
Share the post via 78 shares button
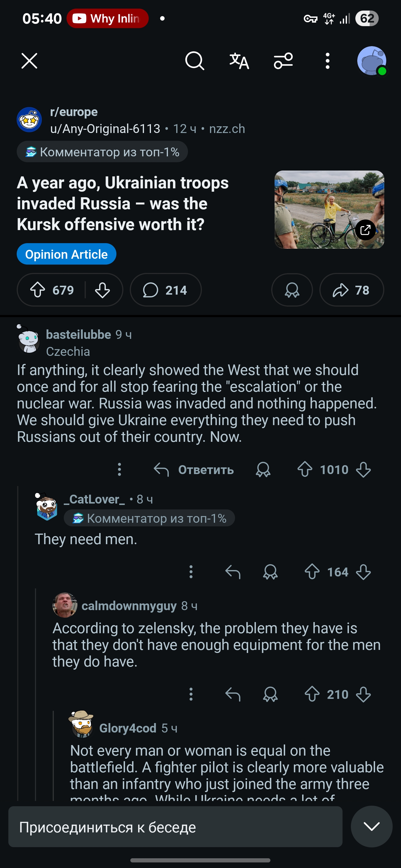(x=351, y=290)
